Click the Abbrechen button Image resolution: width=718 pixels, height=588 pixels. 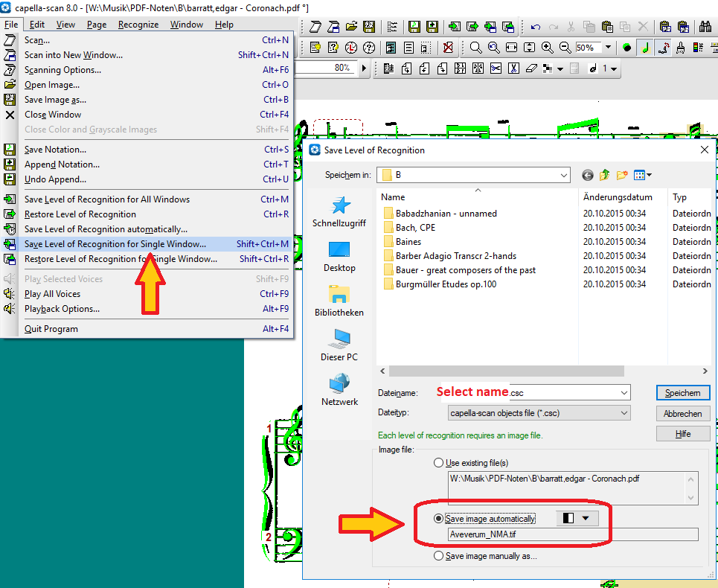click(683, 414)
